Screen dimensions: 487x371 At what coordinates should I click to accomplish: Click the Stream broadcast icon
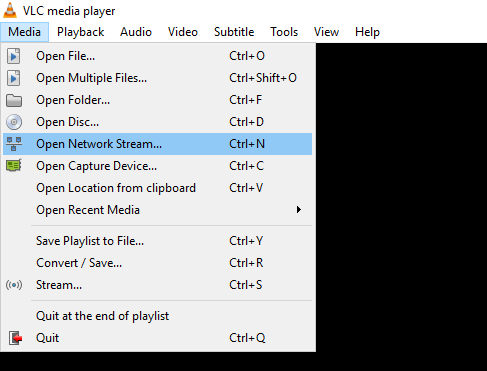14,285
